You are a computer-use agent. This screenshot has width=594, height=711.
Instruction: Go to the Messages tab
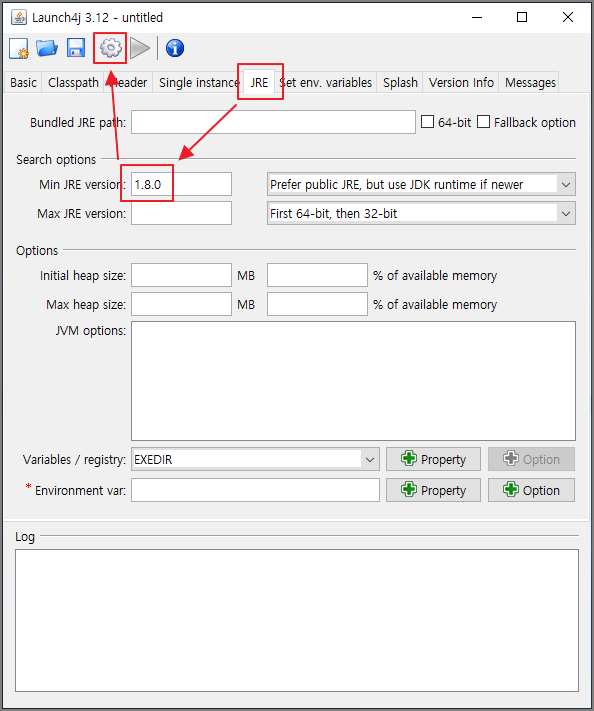pyautogui.click(x=530, y=83)
